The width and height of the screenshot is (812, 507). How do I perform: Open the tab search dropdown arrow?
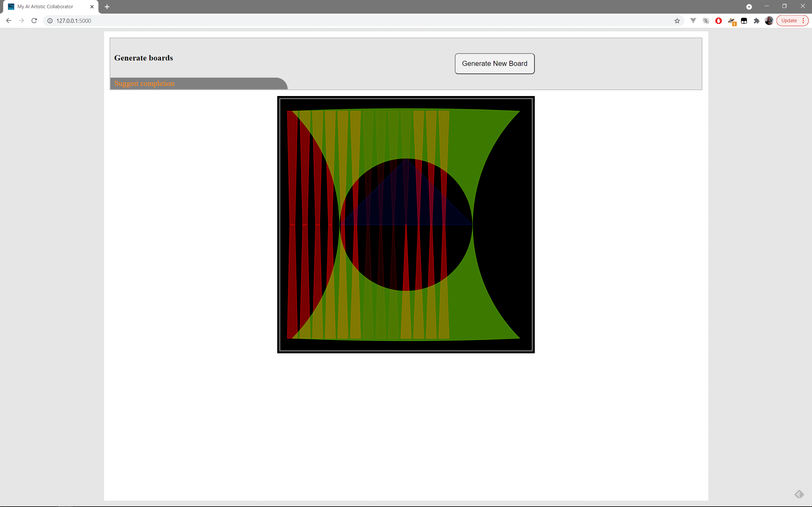coord(749,7)
